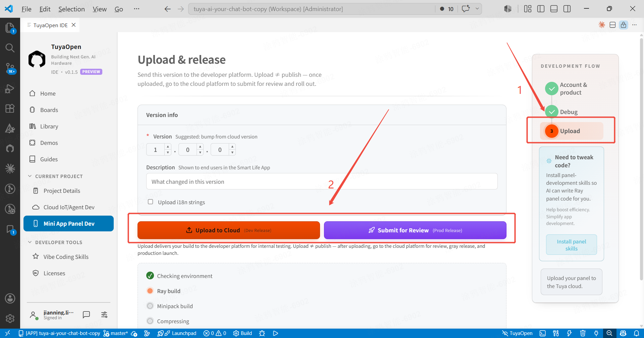Click Build gear in status bar
Image resolution: width=644 pixels, height=338 pixels.
pos(243,333)
